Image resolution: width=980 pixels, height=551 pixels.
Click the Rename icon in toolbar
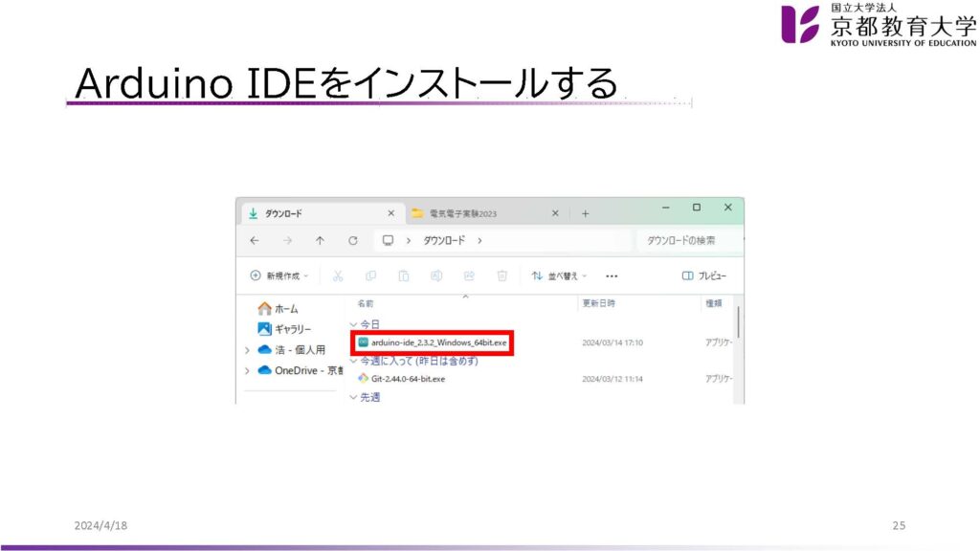436,275
